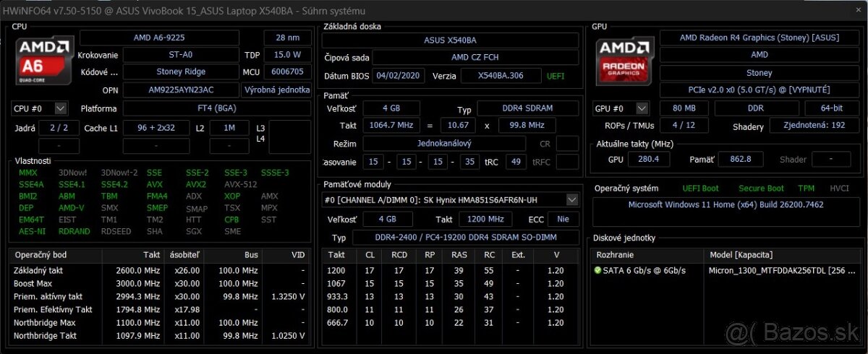
Task: Click the AMD A6-9225 CPU name field
Action: [158, 38]
